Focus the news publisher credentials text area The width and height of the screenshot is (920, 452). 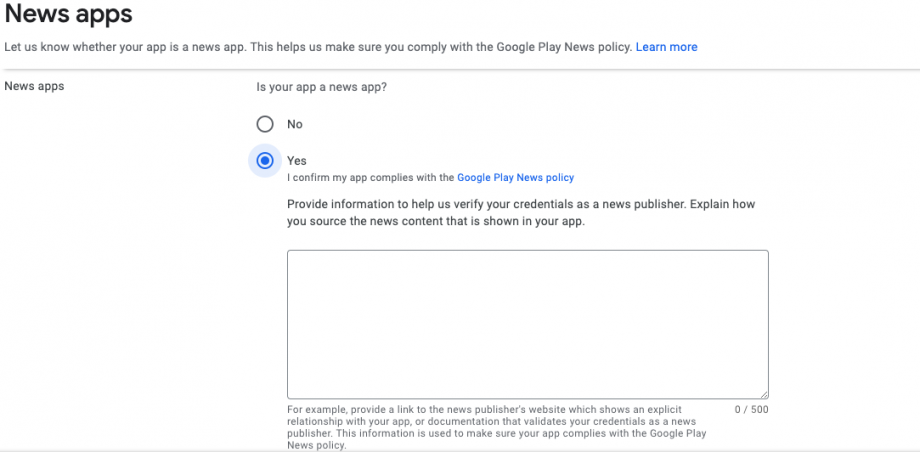pos(527,325)
